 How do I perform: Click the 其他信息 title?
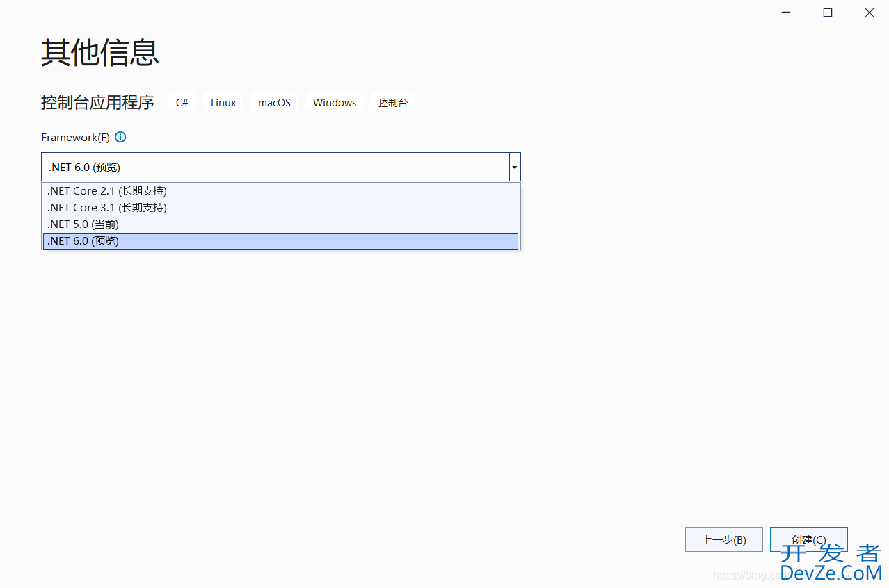(x=100, y=53)
